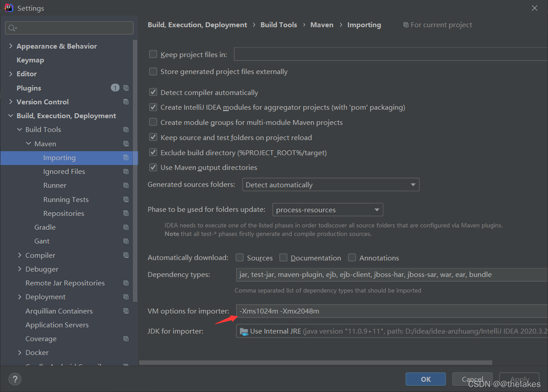Select Running Tests under Maven
Image resolution: width=548 pixels, height=392 pixels.
[66, 199]
